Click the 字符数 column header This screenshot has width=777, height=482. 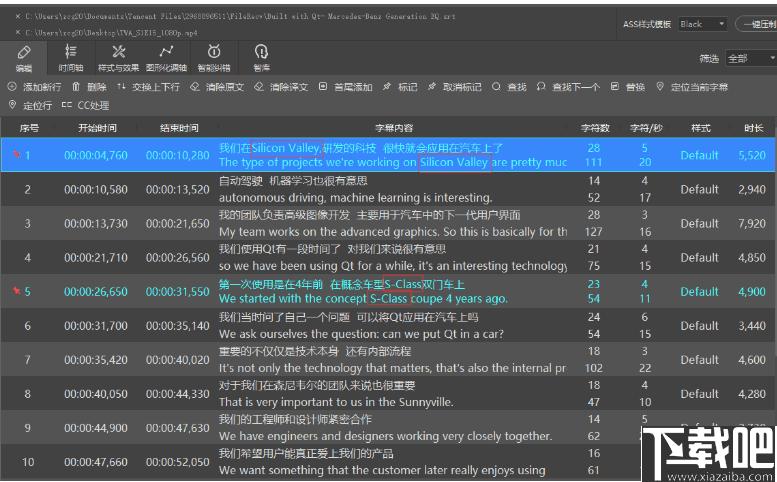click(x=595, y=128)
